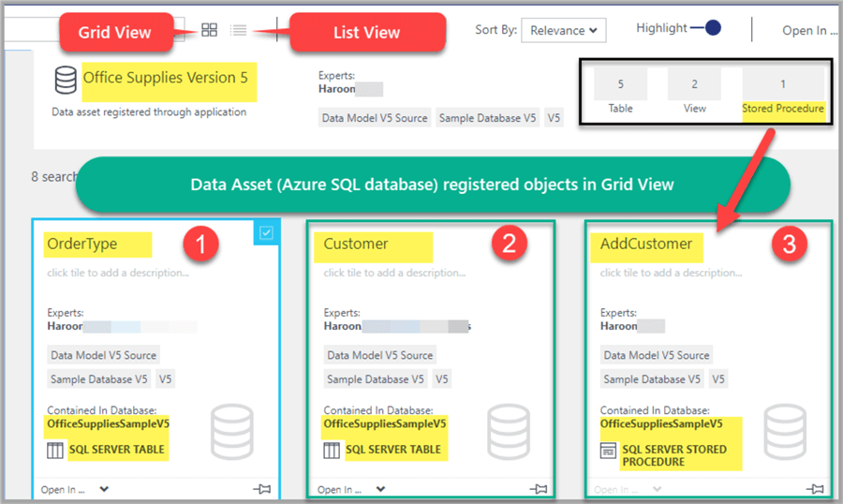Toggle the Highlight switch

click(x=705, y=27)
